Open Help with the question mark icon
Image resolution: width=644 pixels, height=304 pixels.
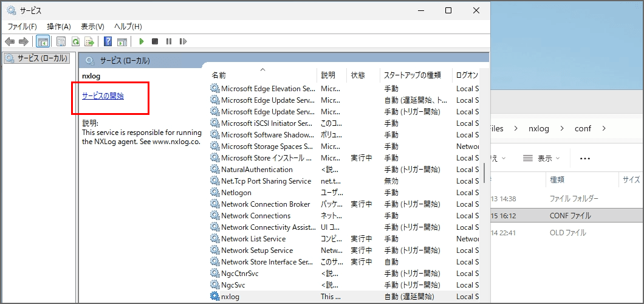pyautogui.click(x=108, y=41)
